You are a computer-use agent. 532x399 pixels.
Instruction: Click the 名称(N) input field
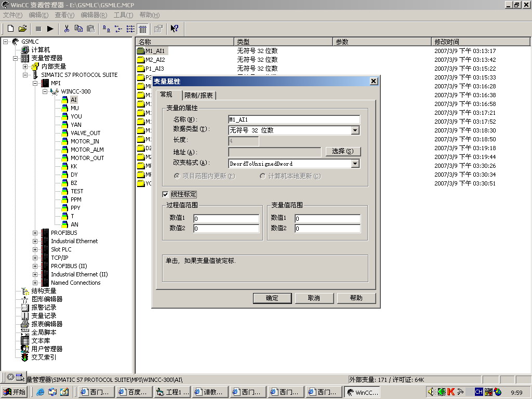294,119
